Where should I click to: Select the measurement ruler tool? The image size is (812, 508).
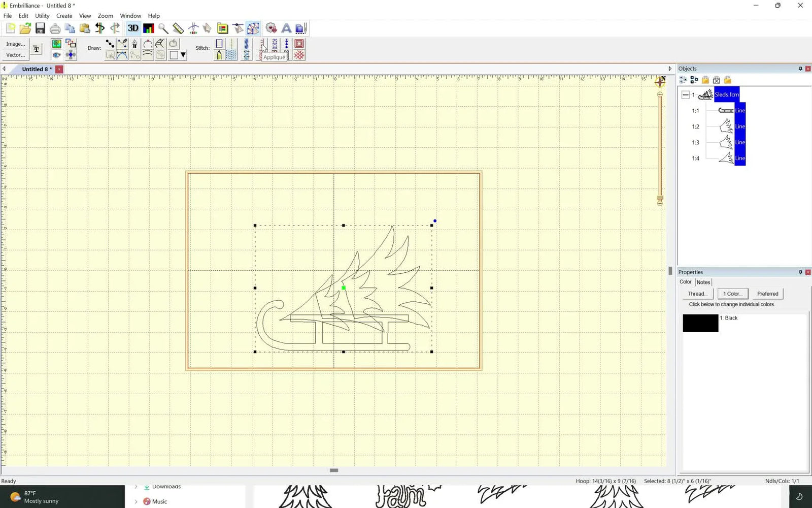coord(178,28)
